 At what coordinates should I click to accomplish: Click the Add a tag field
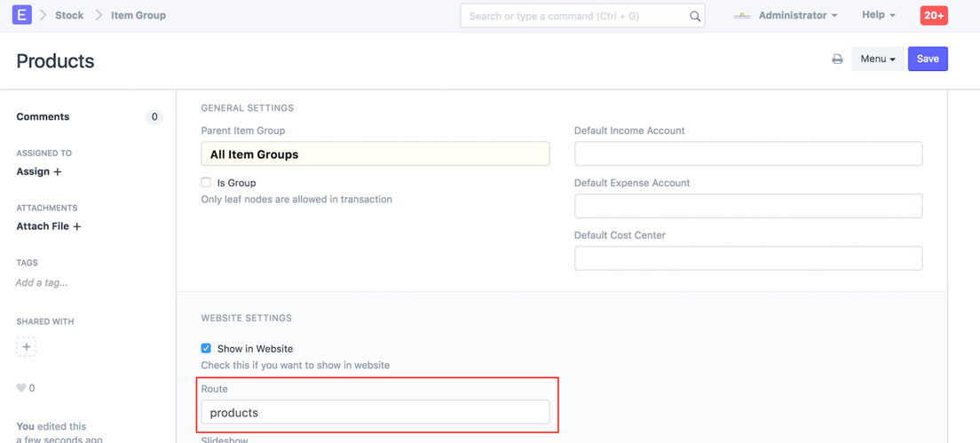42,282
